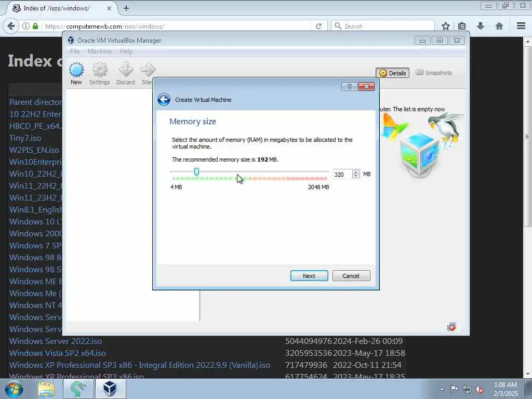
Task: Open the Windows Start orb
Action: pyautogui.click(x=14, y=389)
